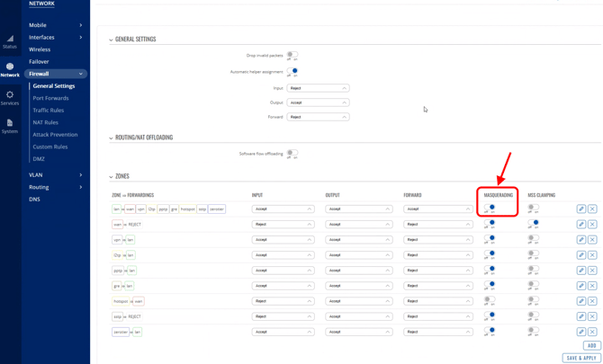Screen dimensions: 603x364
Task: Edit the first lan zone row
Action: click(x=581, y=209)
